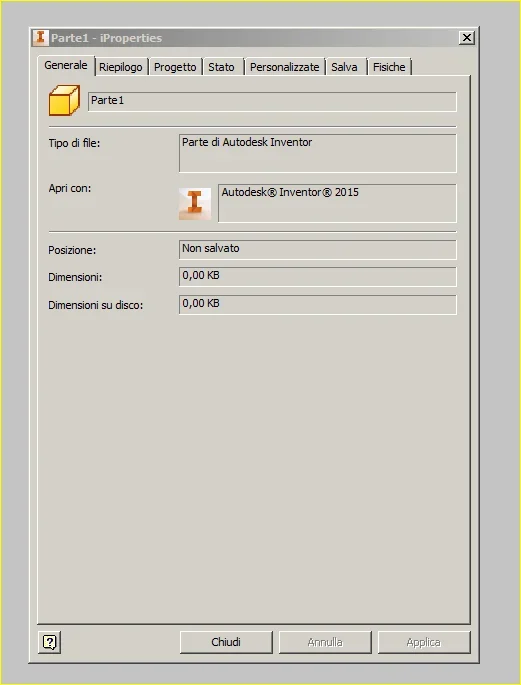Viewport: 521px width, 685px height.
Task: Close the iProperties dialog with X
Action: click(467, 38)
